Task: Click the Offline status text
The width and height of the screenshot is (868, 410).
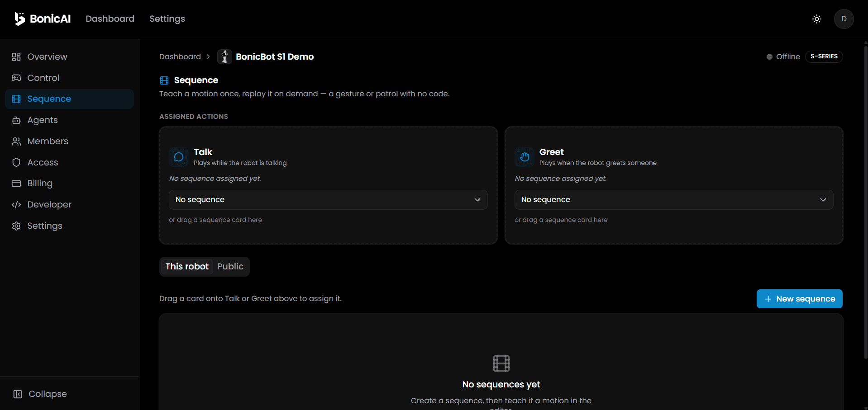Action: 788,57
